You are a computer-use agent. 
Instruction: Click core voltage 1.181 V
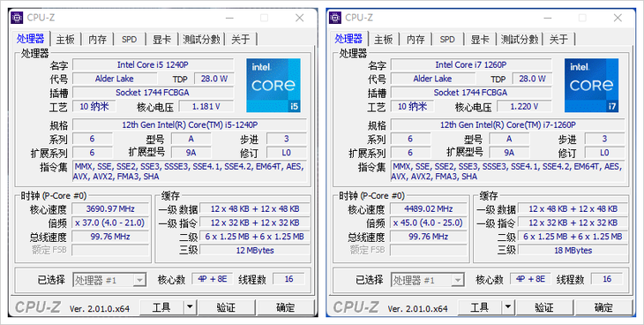tap(206, 107)
